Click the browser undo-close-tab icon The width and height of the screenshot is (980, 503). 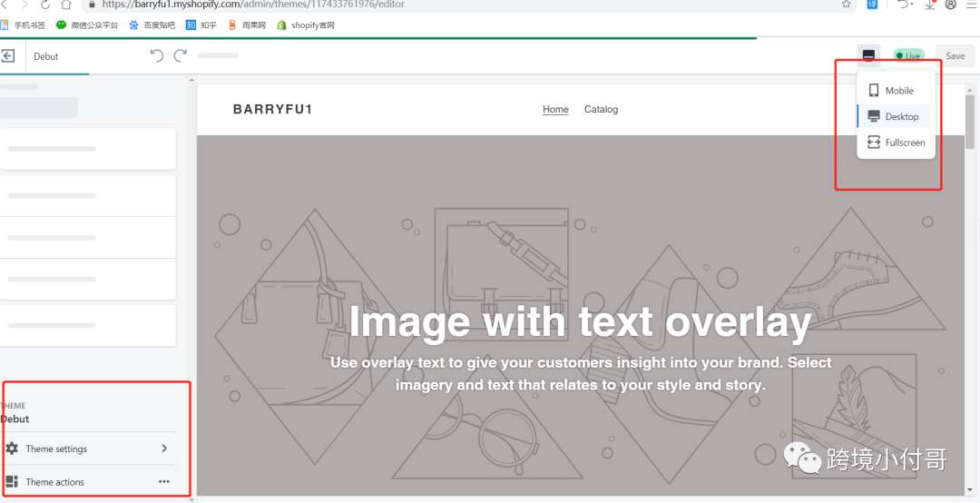click(905, 5)
